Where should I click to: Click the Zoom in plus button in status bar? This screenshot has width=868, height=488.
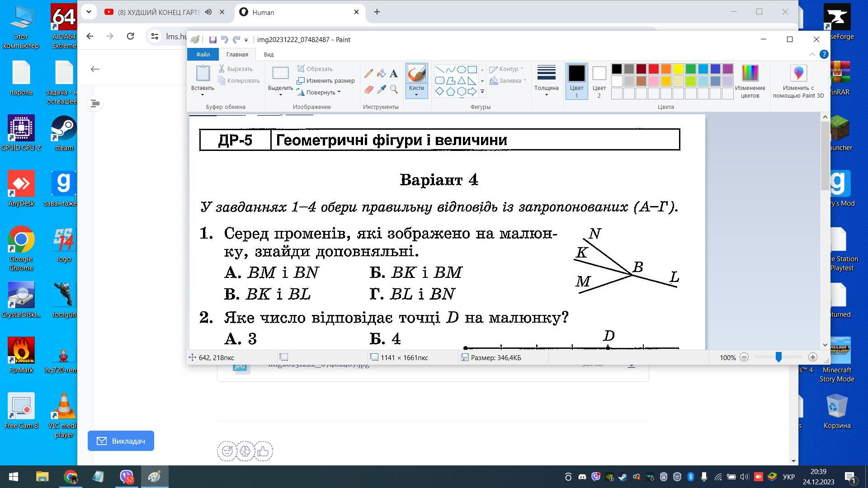pyautogui.click(x=812, y=357)
